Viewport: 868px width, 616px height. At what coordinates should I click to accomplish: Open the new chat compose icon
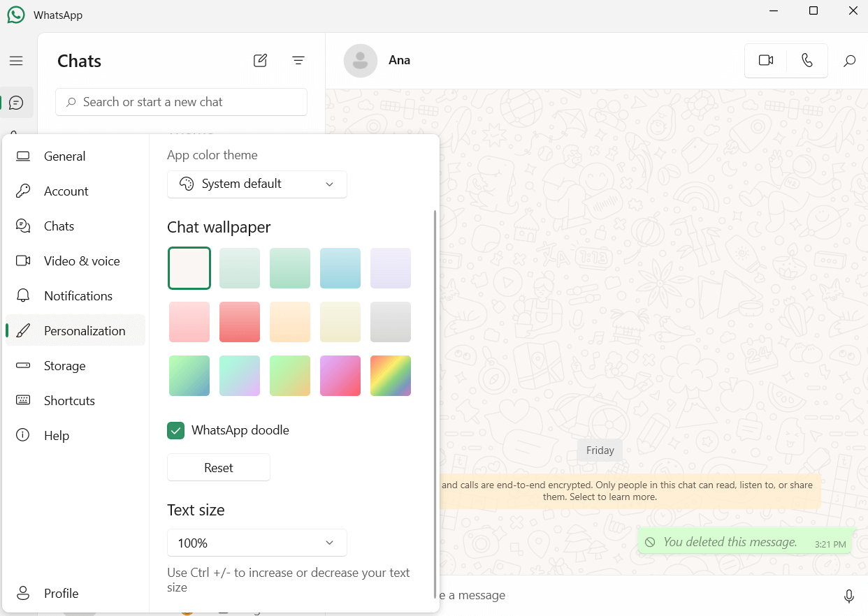[260, 61]
